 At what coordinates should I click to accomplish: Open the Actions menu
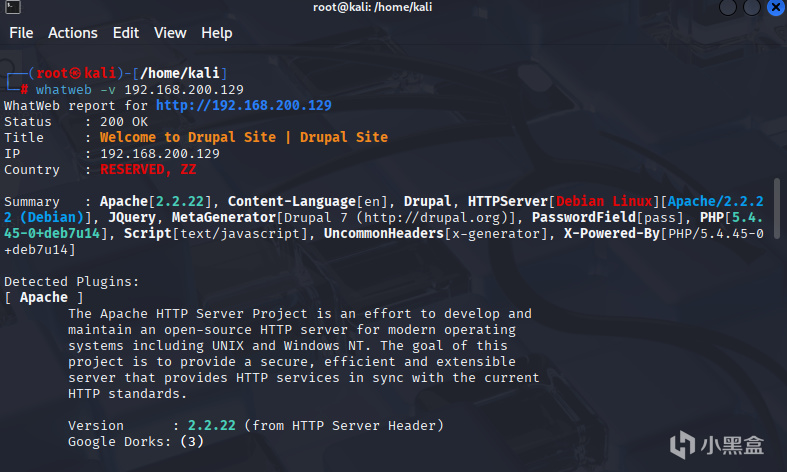click(x=73, y=33)
